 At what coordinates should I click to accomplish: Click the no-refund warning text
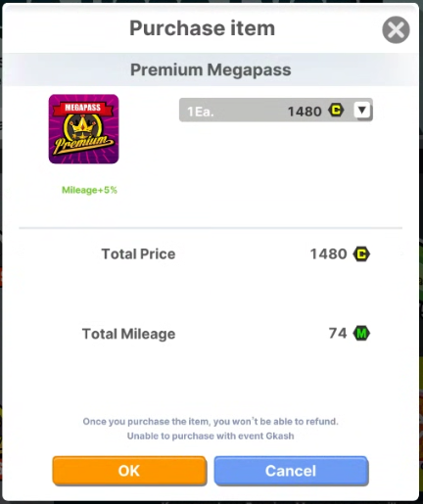(x=211, y=422)
